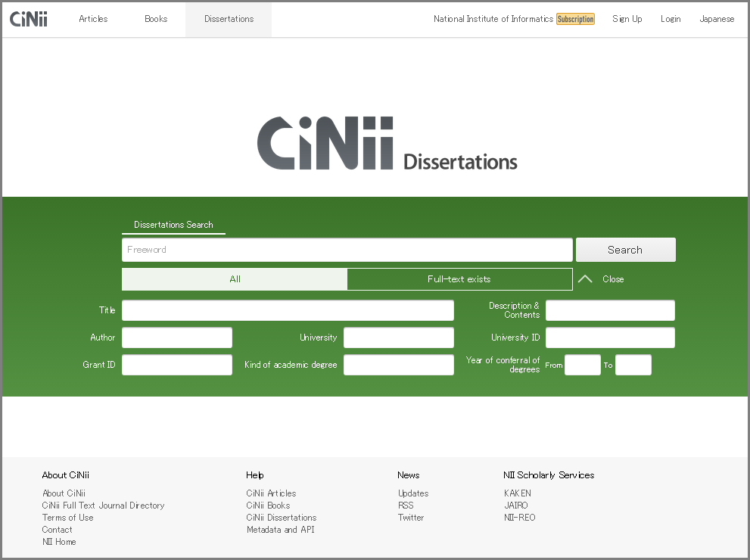The width and height of the screenshot is (750, 560).
Task: Select the Dissertations tab
Action: (x=229, y=19)
